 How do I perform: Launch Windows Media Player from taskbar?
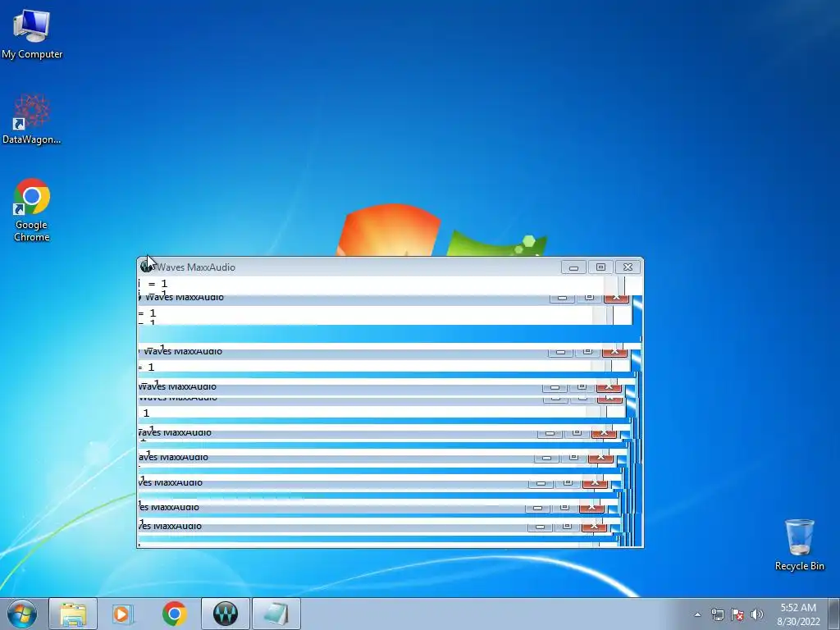click(122, 614)
